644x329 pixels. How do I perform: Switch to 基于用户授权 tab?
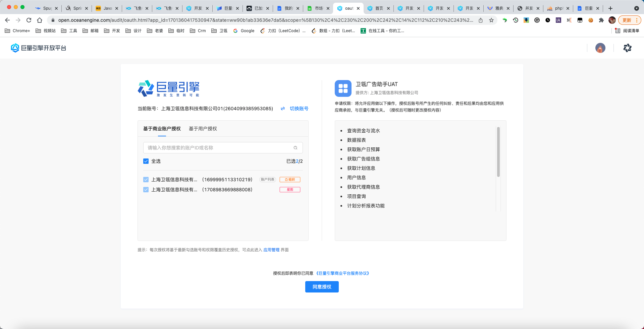[203, 129]
